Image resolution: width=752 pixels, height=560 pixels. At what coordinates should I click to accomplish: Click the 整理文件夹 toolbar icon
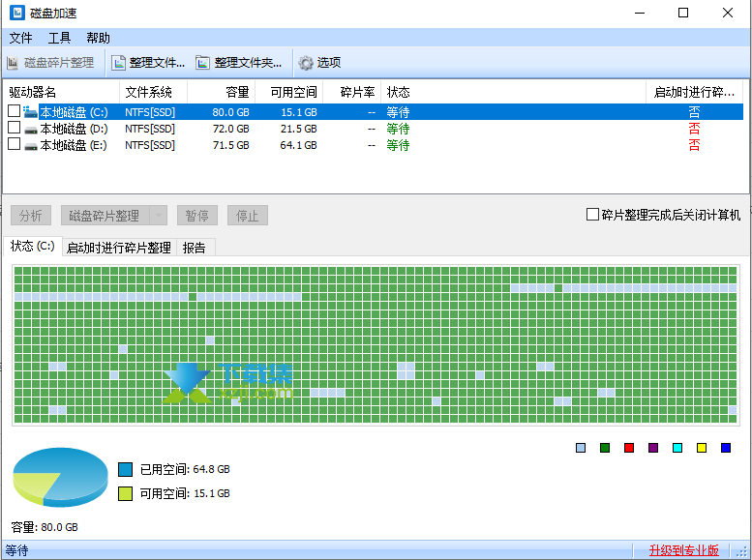[203, 63]
